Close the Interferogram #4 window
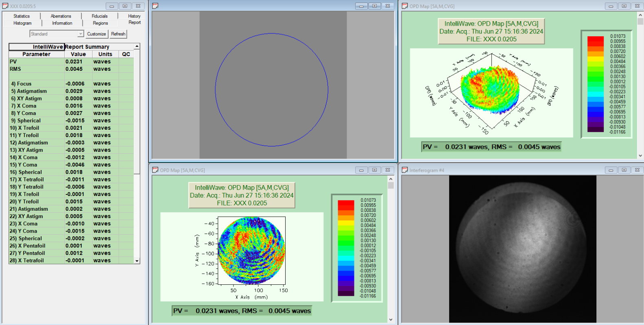Image resolution: width=644 pixels, height=325 pixels. point(637,170)
